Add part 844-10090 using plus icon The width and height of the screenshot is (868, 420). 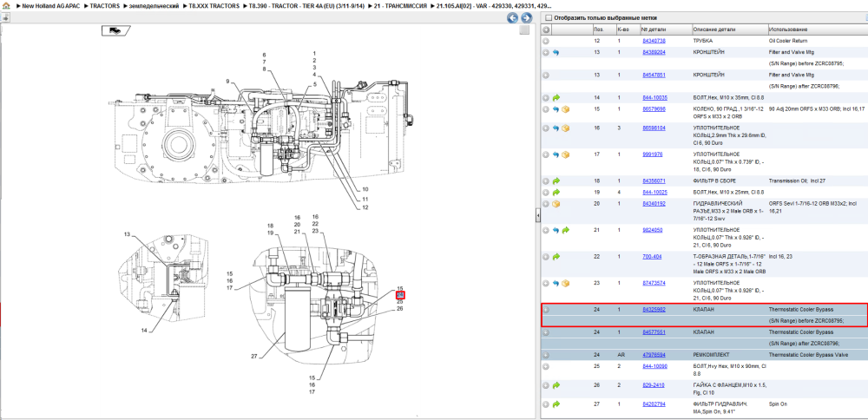point(546,366)
